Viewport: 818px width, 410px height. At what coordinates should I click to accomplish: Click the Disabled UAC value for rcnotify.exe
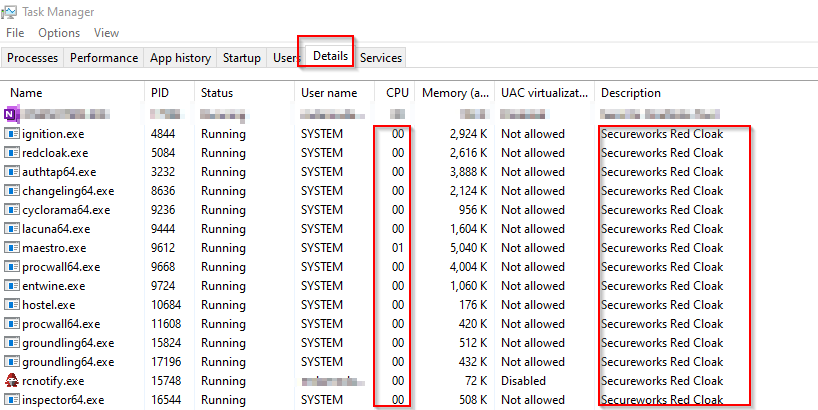click(523, 381)
